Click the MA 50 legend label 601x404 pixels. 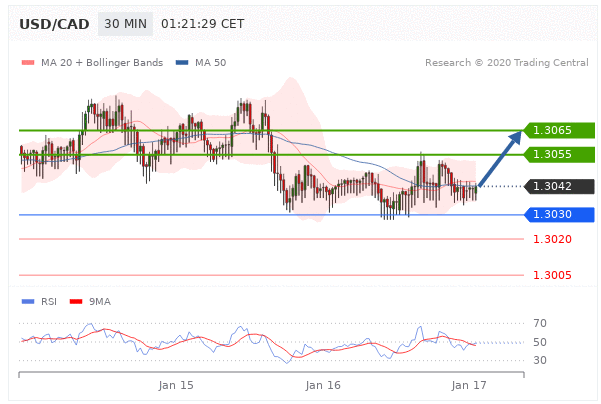(x=210, y=62)
